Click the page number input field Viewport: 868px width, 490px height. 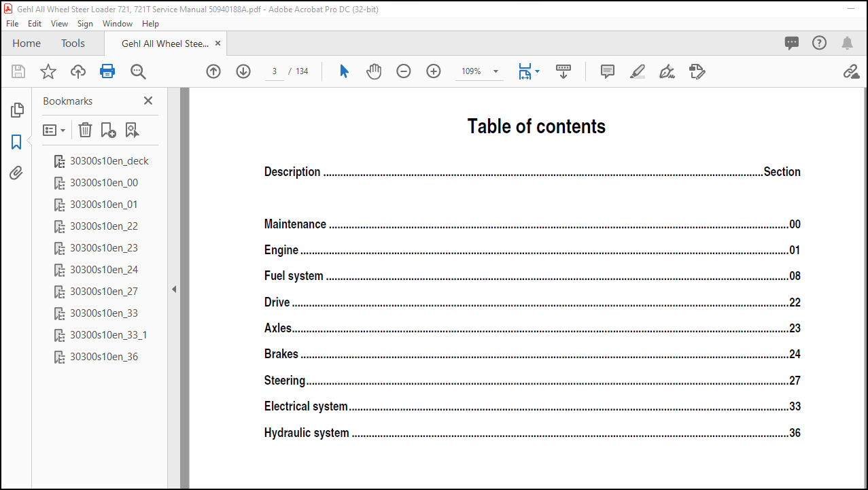tap(275, 71)
